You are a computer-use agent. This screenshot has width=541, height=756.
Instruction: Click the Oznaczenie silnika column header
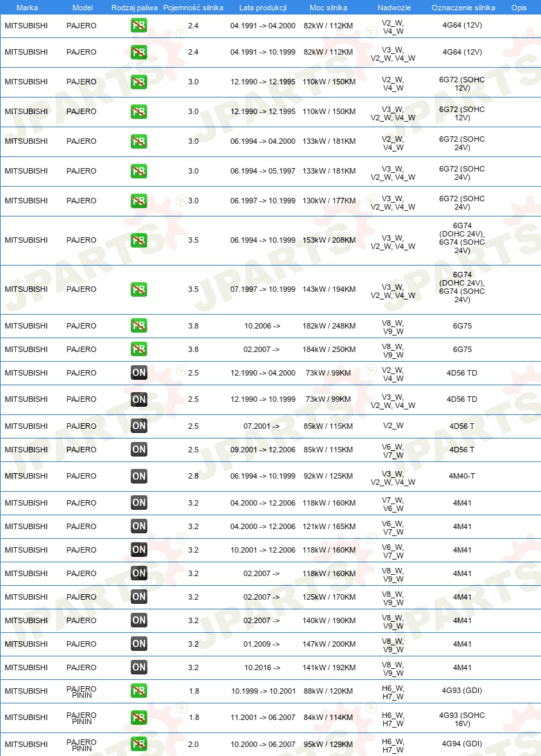(x=463, y=8)
